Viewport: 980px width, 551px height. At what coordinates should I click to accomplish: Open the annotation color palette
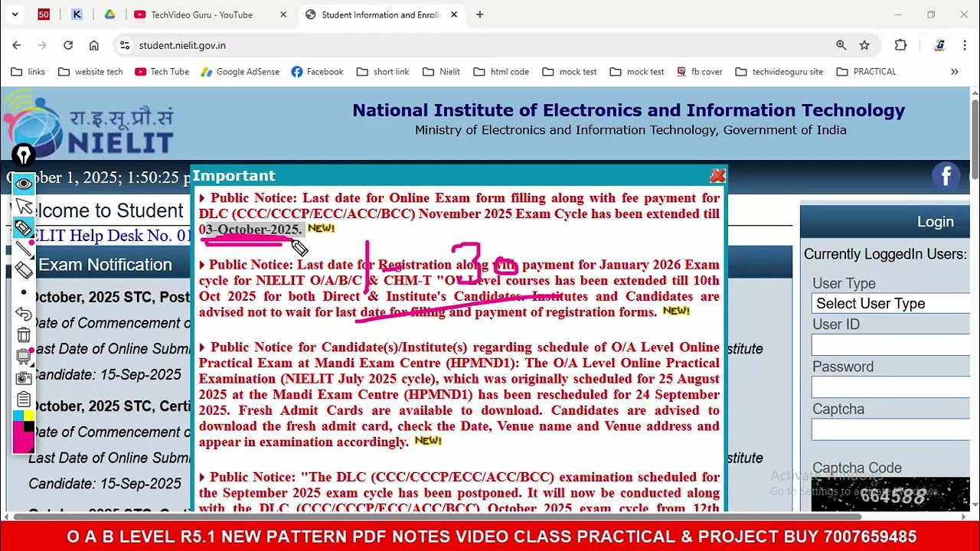(24, 431)
